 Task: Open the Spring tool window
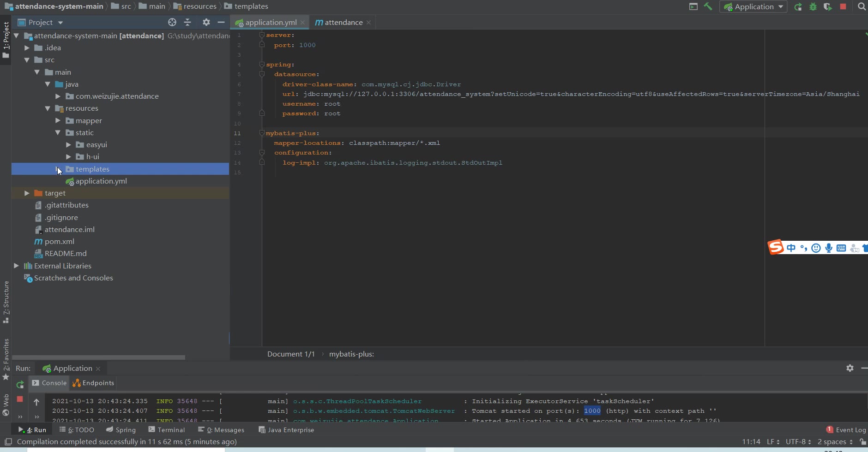[121, 430]
